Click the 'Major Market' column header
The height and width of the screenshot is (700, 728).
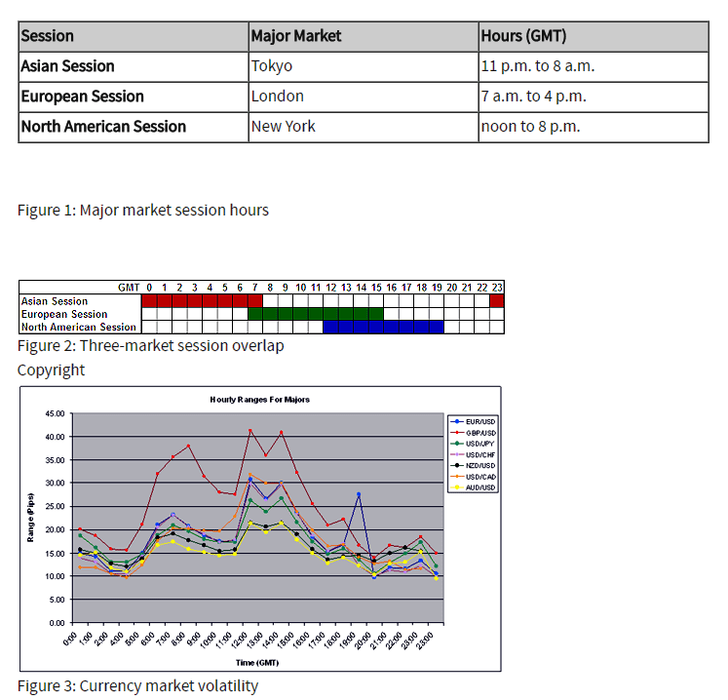296,36
